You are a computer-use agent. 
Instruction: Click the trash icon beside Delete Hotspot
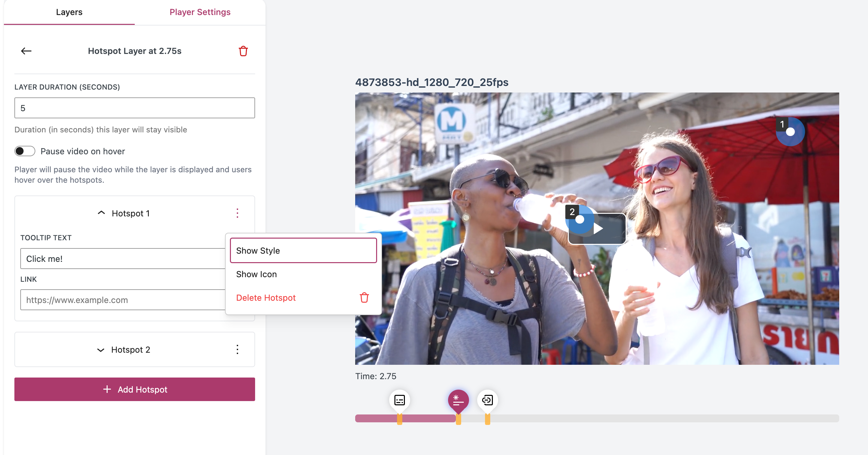coord(364,298)
